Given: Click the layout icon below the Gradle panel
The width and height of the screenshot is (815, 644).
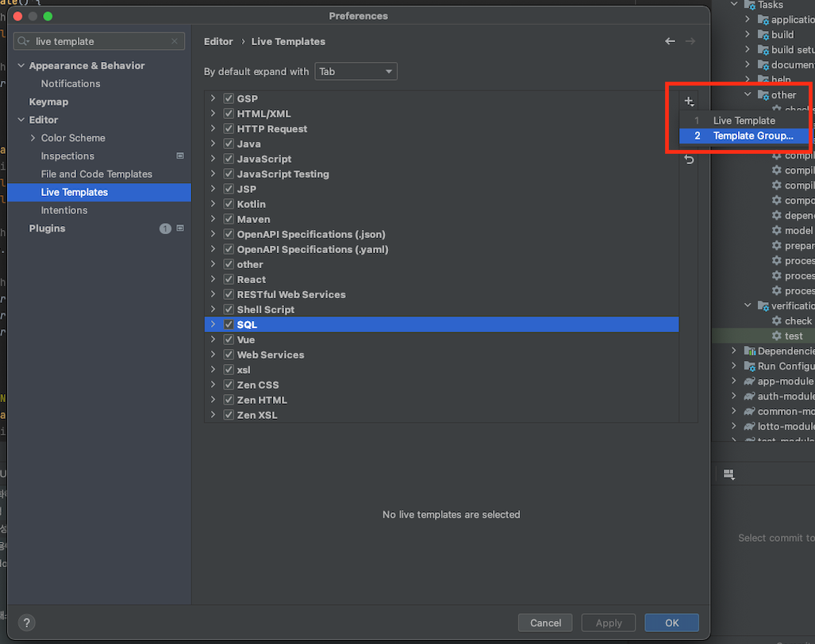Looking at the screenshot, I should click(x=729, y=474).
